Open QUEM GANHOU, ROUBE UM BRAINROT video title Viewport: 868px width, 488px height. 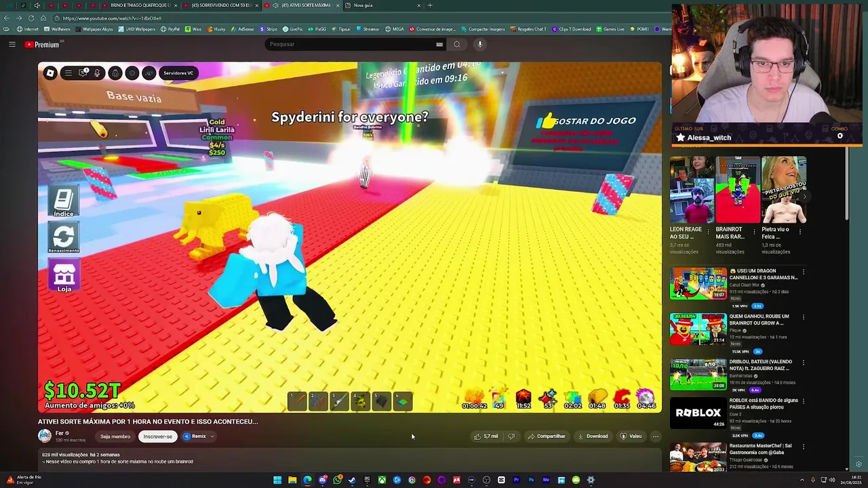pos(759,319)
